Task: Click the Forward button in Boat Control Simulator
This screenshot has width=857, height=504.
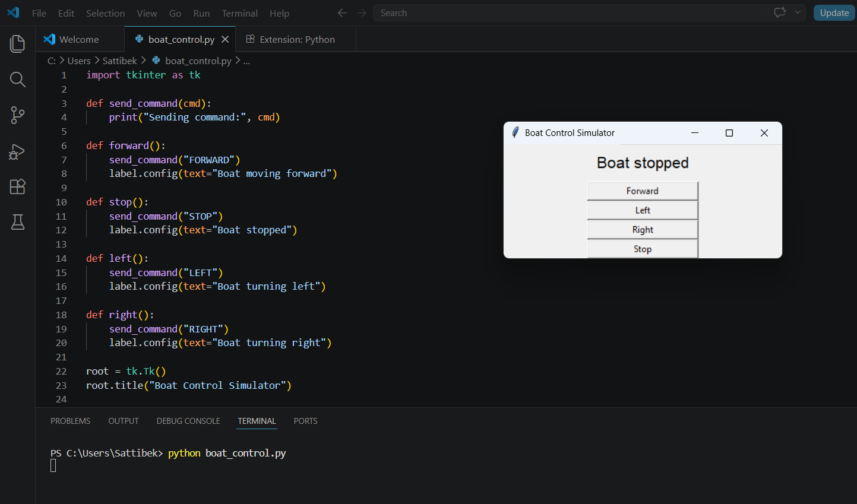Action: coord(642,191)
